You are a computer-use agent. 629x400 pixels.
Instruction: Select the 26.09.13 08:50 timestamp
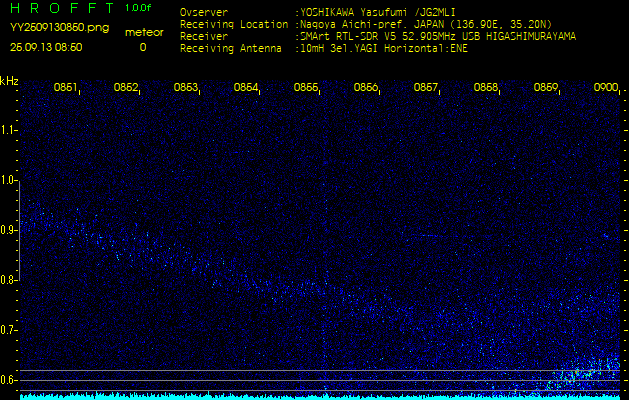[46, 47]
